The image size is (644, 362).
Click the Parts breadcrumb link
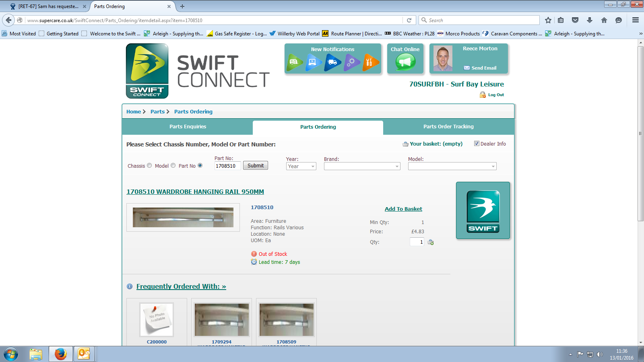pyautogui.click(x=157, y=112)
